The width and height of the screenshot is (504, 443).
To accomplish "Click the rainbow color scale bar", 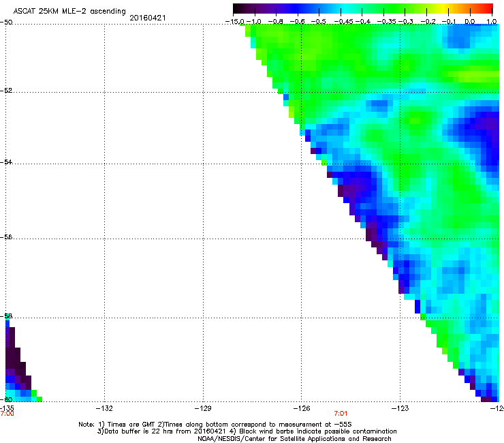I will click(x=363, y=8).
